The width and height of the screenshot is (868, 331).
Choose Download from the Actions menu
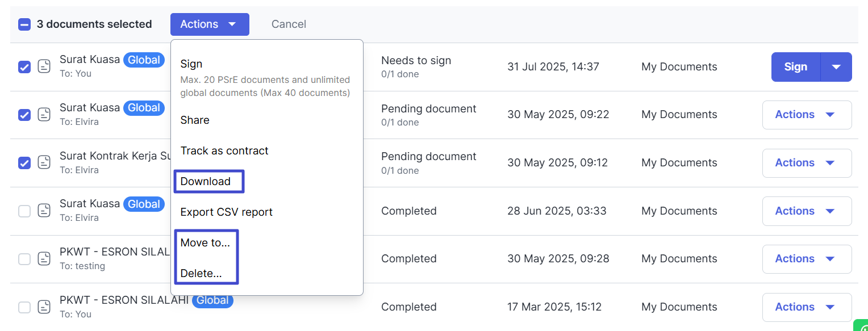click(206, 182)
